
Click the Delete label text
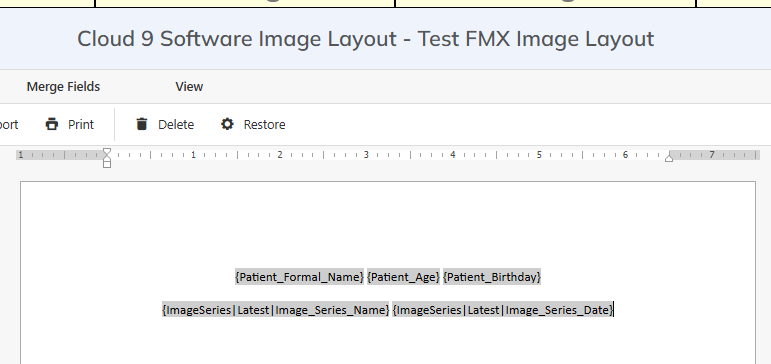click(x=176, y=124)
